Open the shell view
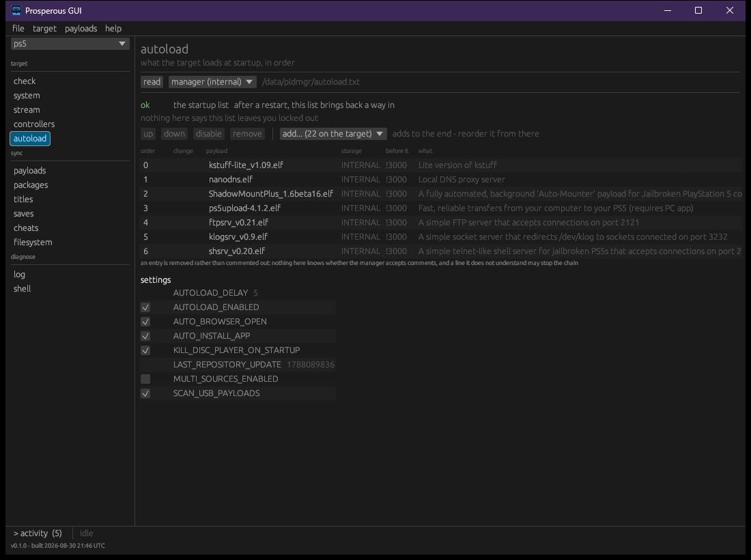This screenshot has height=560, width=751. 22,289
